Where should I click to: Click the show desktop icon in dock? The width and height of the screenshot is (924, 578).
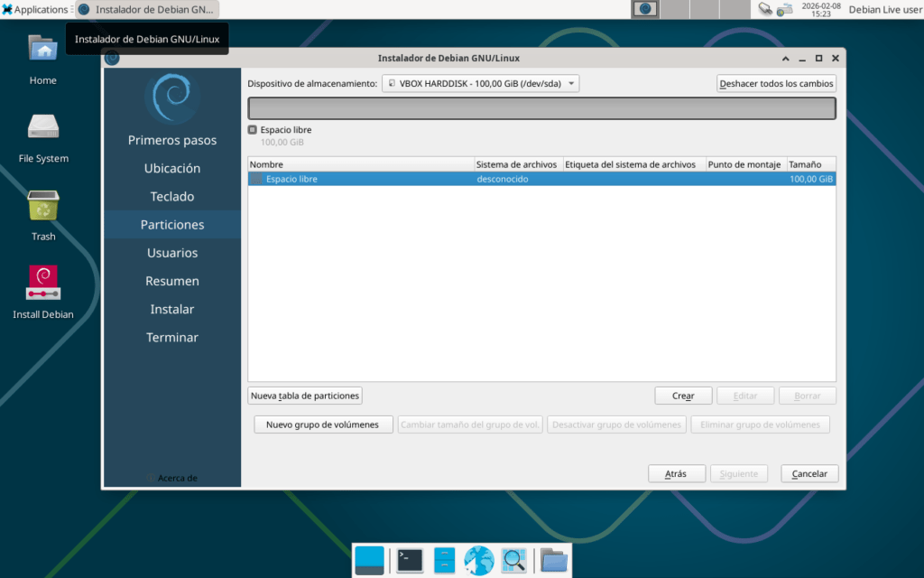[369, 561]
